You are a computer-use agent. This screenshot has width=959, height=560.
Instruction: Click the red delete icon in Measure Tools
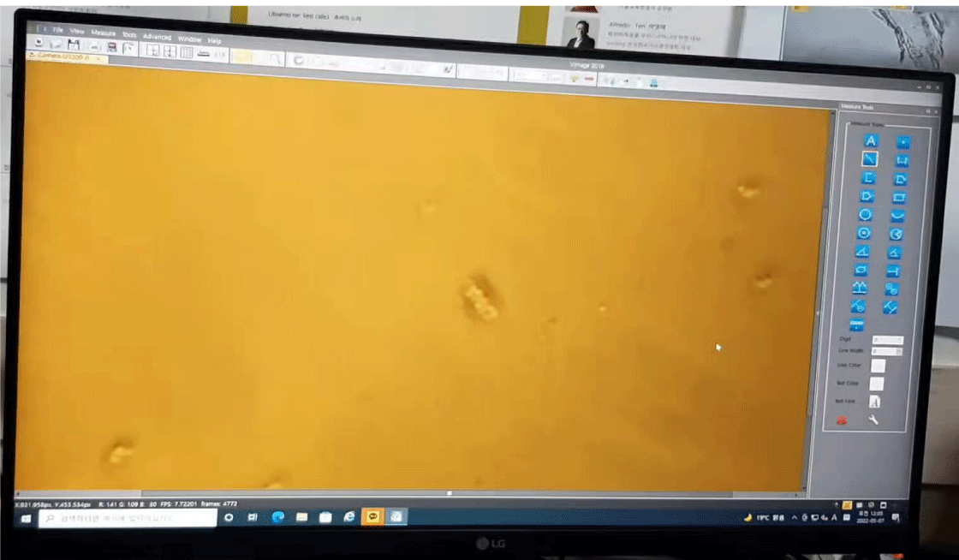pos(843,420)
